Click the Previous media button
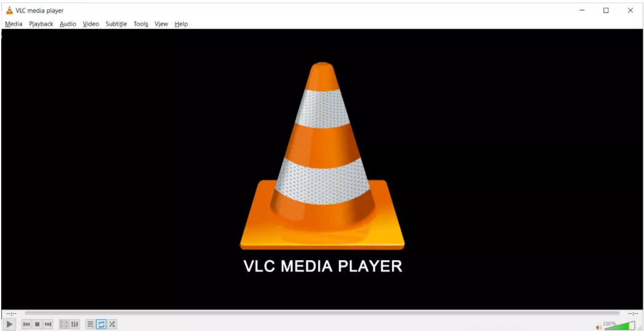This screenshot has height=331, width=644. [x=26, y=324]
